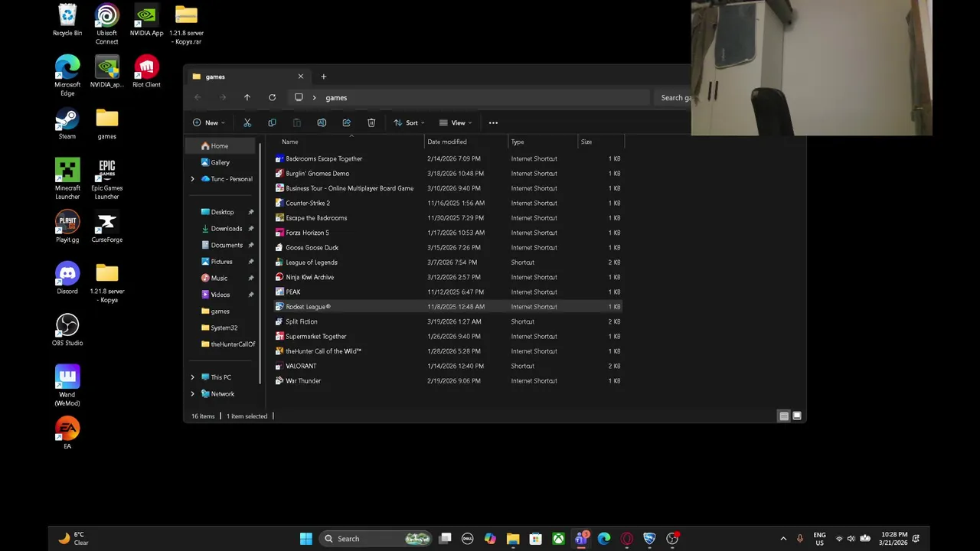
Task: Expand Network in navigation pane
Action: pyautogui.click(x=192, y=394)
